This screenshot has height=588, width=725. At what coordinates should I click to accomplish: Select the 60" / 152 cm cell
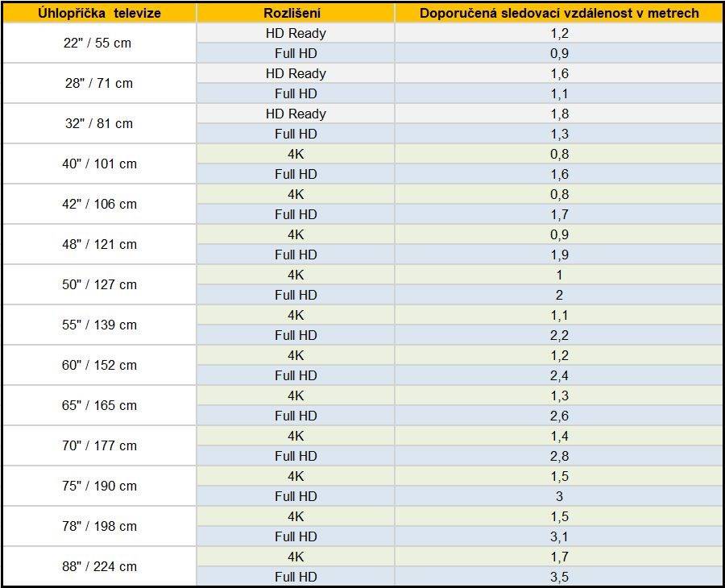(99, 365)
